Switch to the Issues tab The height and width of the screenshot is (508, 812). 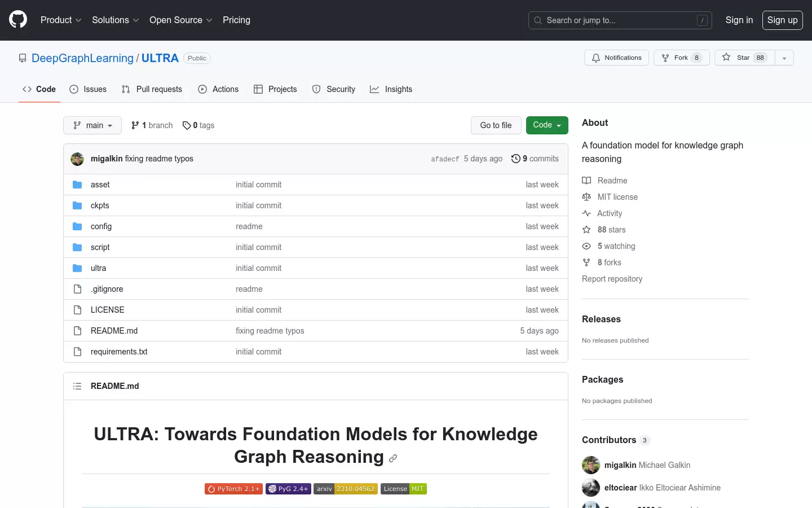pos(88,89)
